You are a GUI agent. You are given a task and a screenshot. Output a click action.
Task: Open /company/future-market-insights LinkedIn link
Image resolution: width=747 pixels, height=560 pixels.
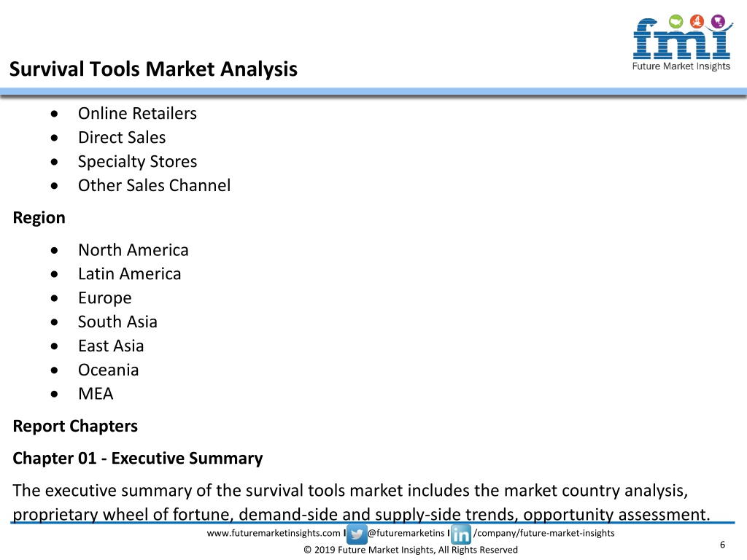coord(544,533)
